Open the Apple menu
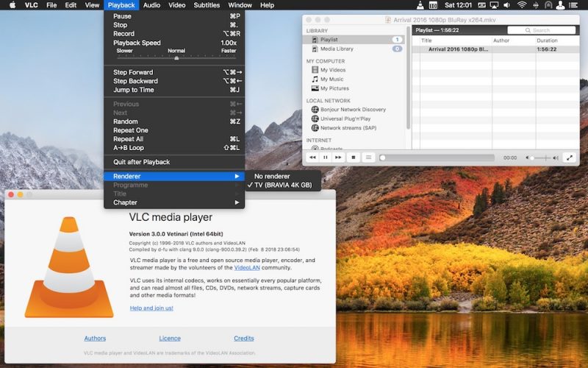This screenshot has width=588, height=368. point(12,5)
